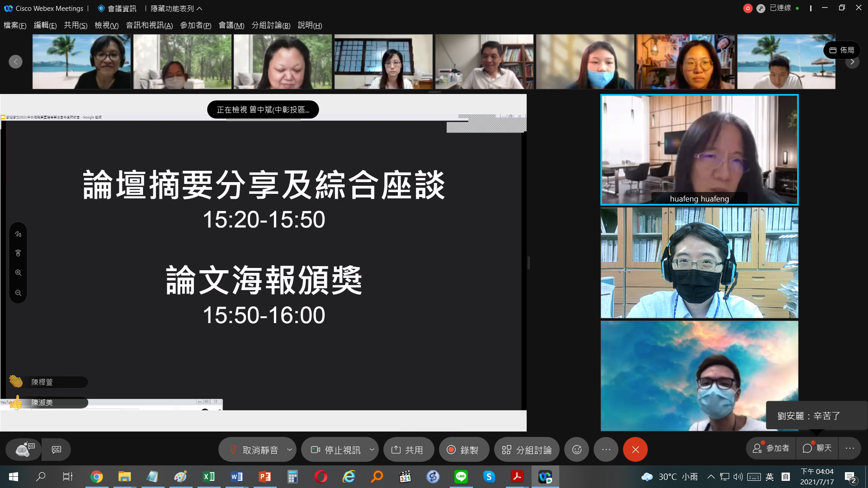Image resolution: width=868 pixels, height=488 pixels.
Task: Toggle 停止視訊 stop video
Action: pos(335,450)
